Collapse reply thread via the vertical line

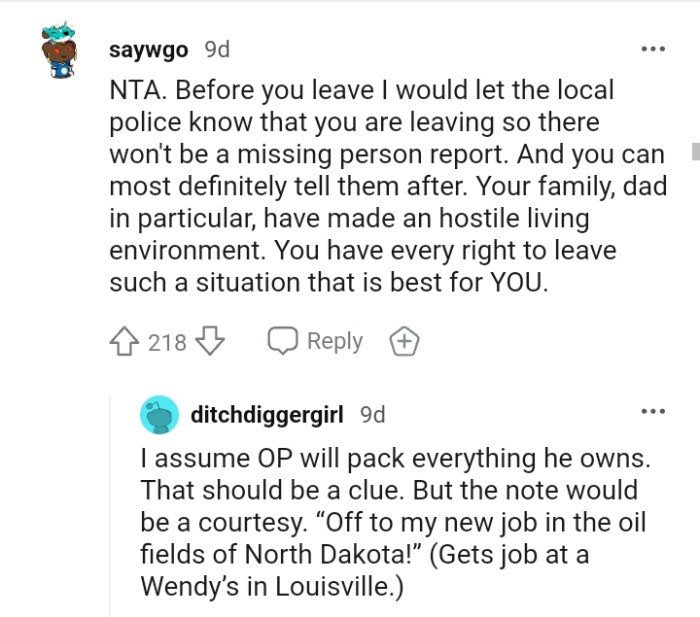click(111, 500)
